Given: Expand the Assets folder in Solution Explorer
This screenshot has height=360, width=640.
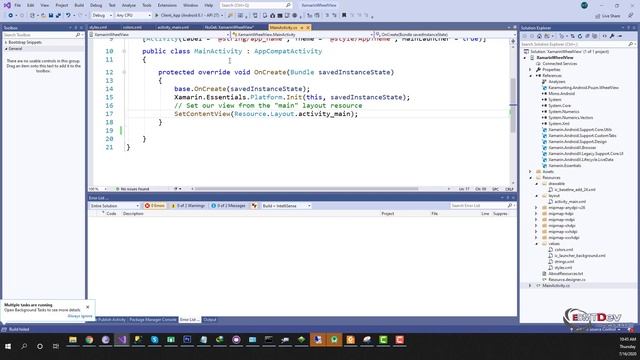Looking at the screenshot, I should point(530,172).
